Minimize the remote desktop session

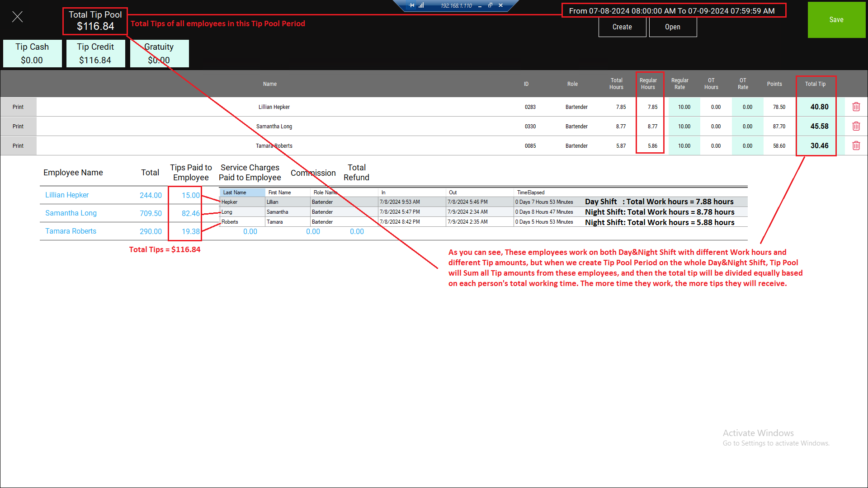(x=480, y=6)
